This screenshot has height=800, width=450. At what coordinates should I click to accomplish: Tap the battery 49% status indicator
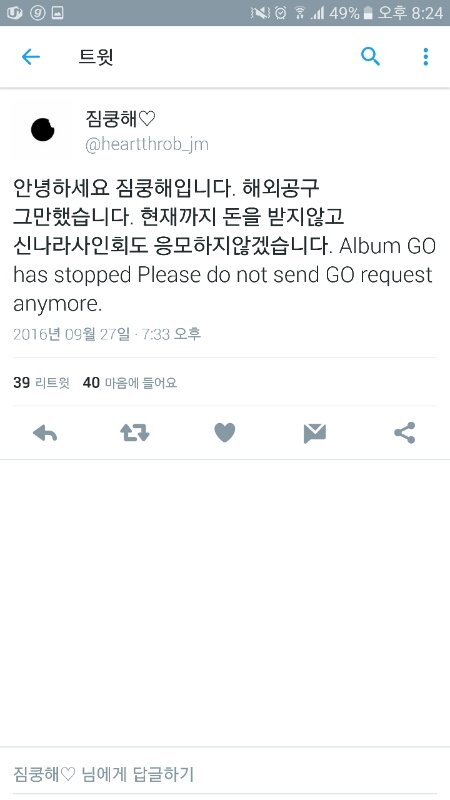(x=351, y=13)
